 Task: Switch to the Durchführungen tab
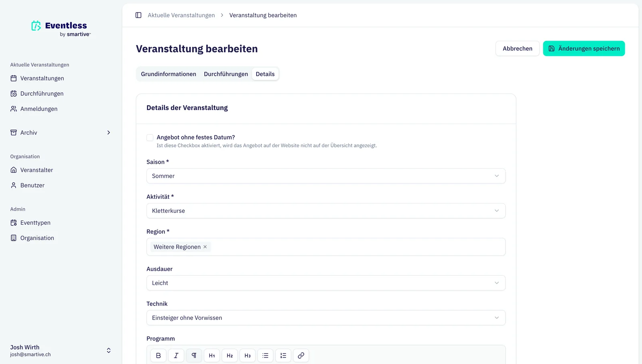click(x=226, y=74)
